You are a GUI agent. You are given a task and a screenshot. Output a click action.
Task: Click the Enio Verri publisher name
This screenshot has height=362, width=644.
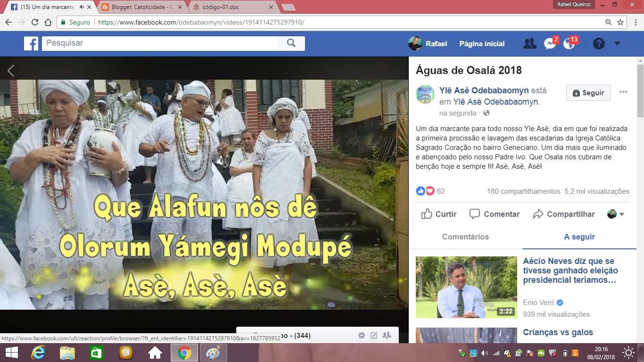coord(538,303)
